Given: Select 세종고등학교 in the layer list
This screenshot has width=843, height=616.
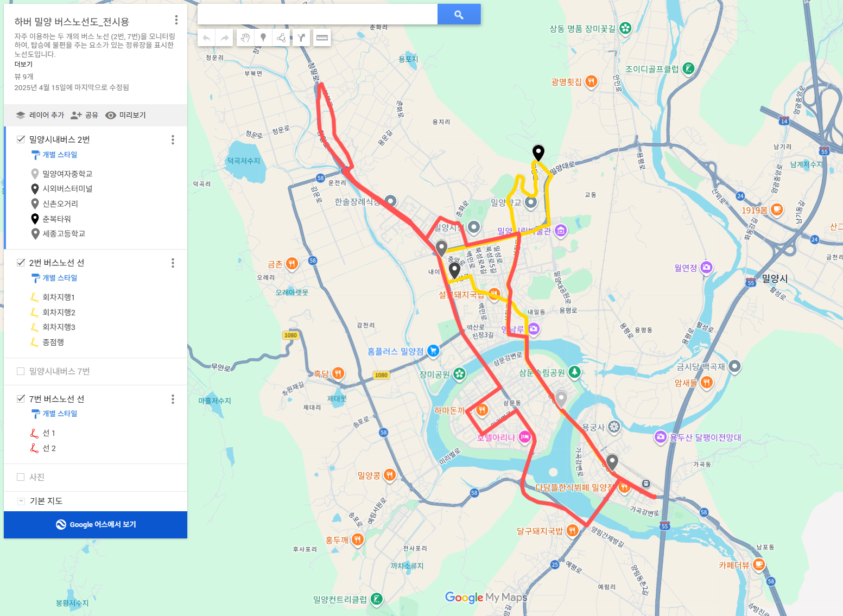Looking at the screenshot, I should pyautogui.click(x=64, y=233).
